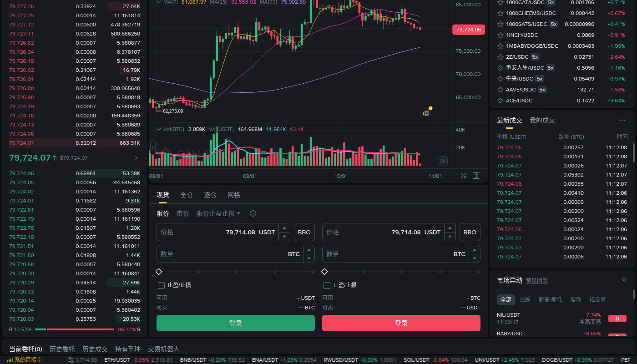Enable 止盈/止损 checkbox in sell form
Viewport: 637px width, 364px height.
tap(327, 285)
